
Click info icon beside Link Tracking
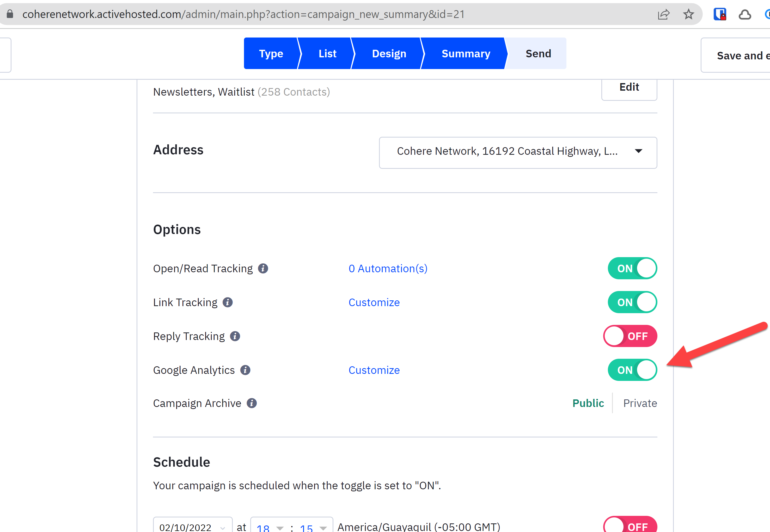(228, 302)
